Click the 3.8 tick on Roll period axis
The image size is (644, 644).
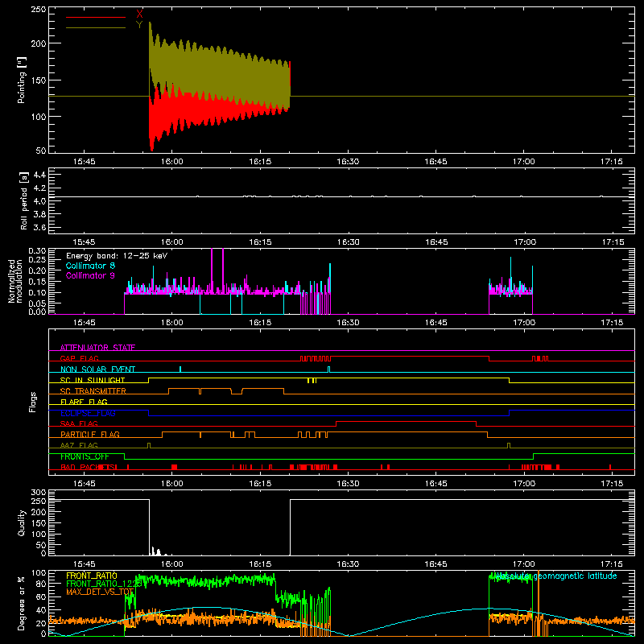(39, 214)
